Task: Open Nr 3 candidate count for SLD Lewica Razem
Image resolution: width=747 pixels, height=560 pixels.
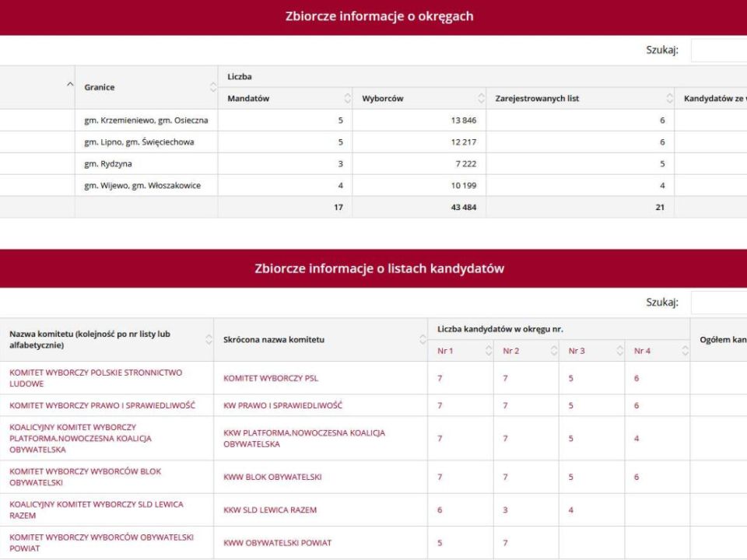Action: click(571, 510)
